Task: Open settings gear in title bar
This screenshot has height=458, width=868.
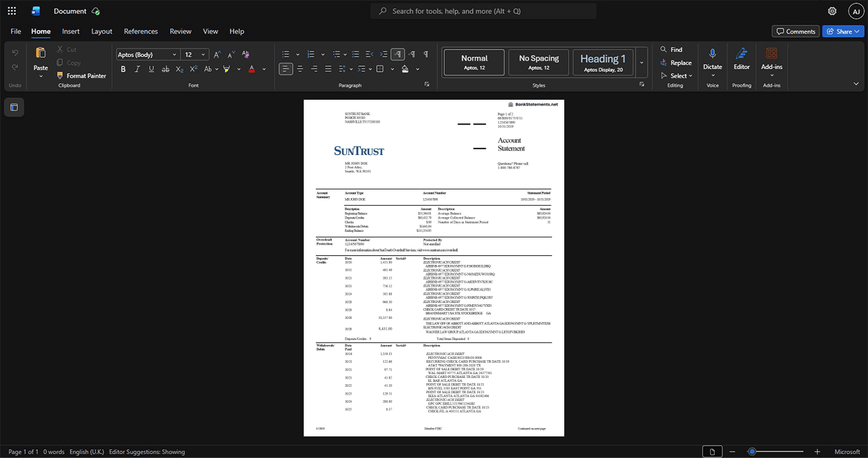Action: click(x=832, y=11)
